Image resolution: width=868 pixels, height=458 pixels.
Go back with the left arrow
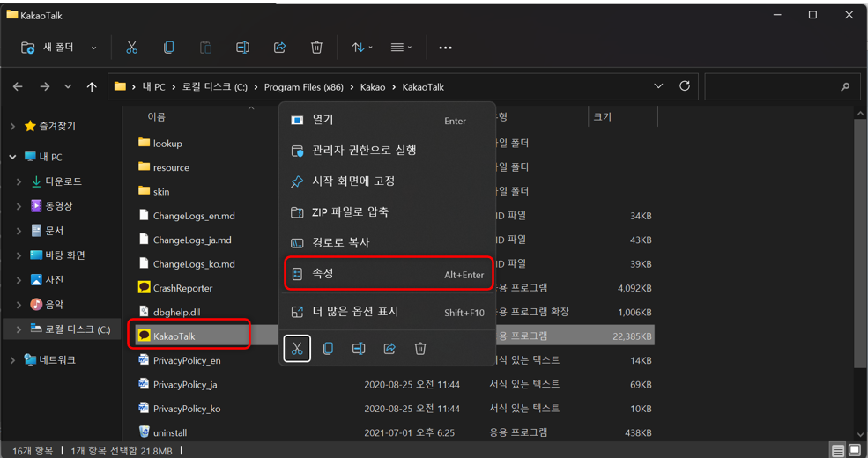[18, 87]
